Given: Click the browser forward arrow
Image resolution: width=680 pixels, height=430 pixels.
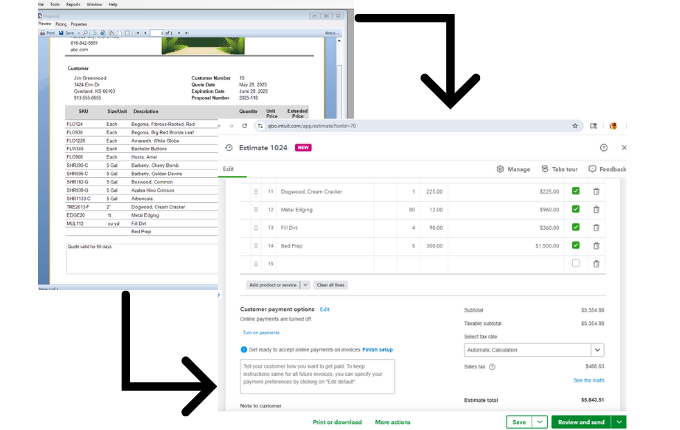Looking at the screenshot, I should click(231, 126).
